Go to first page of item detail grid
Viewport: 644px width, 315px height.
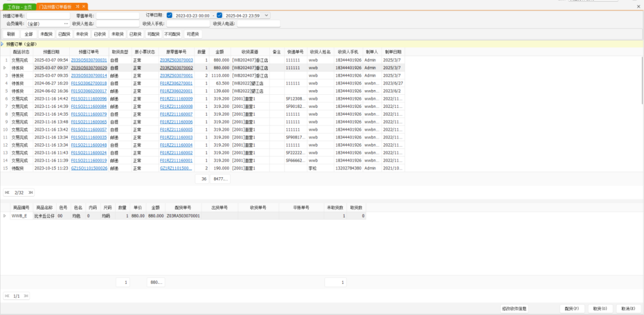point(7,296)
